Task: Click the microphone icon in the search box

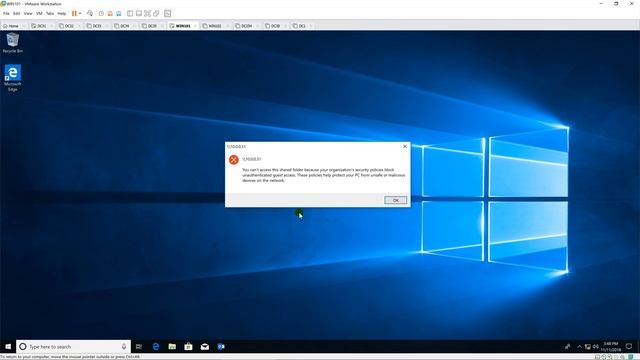Action: pyautogui.click(x=124, y=347)
